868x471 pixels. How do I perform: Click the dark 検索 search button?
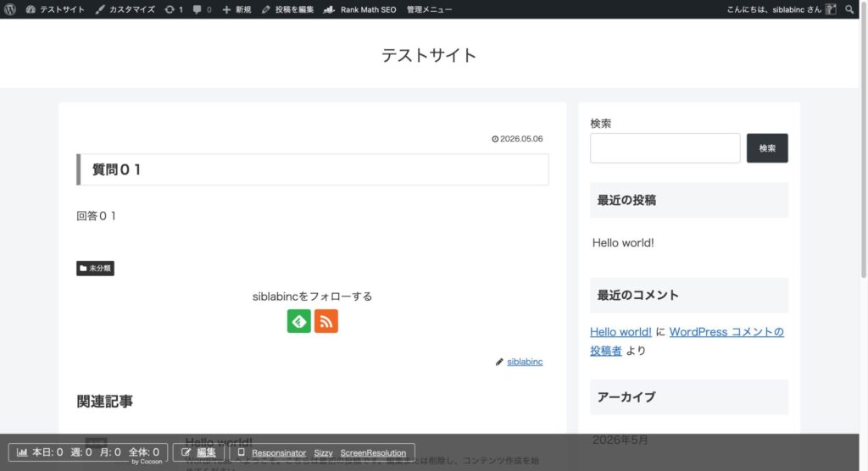click(x=766, y=147)
